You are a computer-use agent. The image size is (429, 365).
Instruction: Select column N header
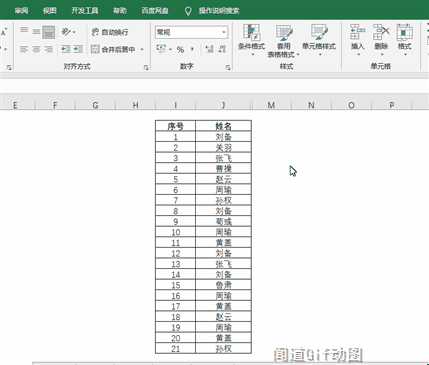[311, 105]
